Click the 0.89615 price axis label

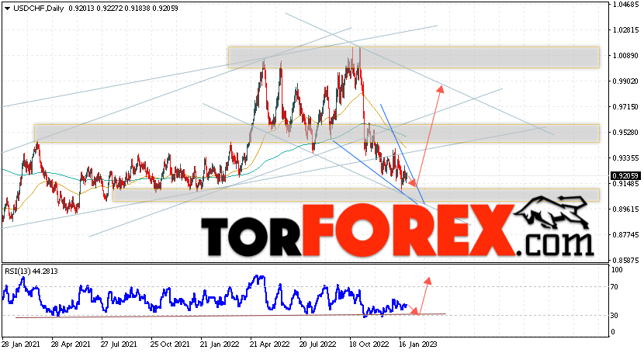[x=626, y=209]
